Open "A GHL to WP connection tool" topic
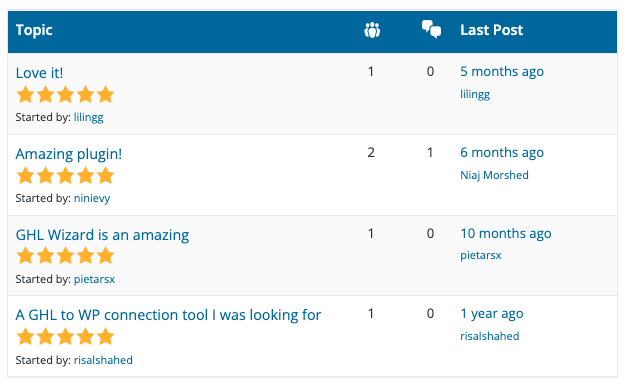Image resolution: width=626 pixels, height=388 pixels. 168,315
